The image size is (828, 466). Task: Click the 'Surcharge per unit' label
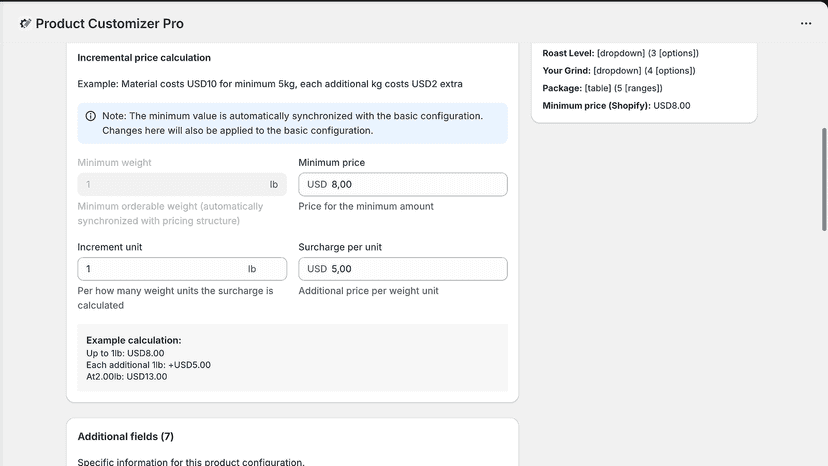click(340, 247)
